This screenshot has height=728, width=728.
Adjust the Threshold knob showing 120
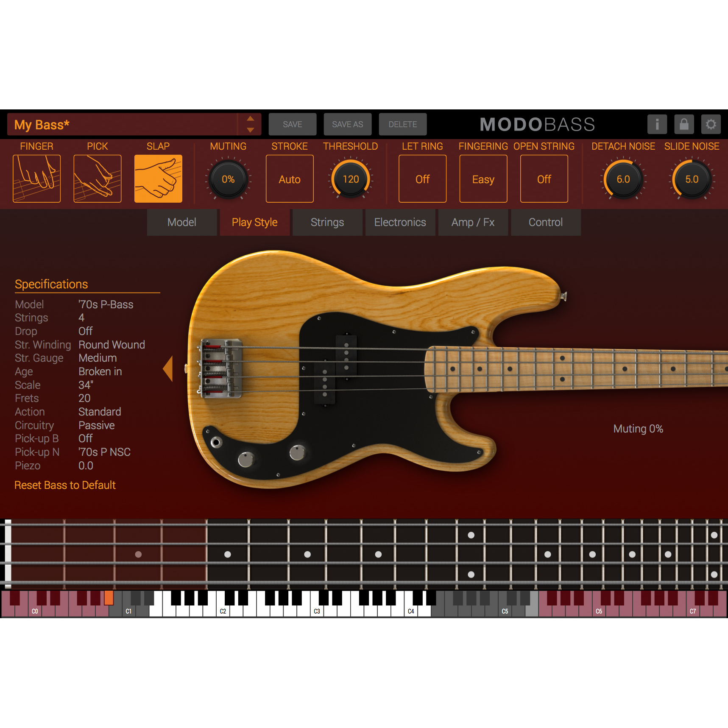click(x=351, y=179)
